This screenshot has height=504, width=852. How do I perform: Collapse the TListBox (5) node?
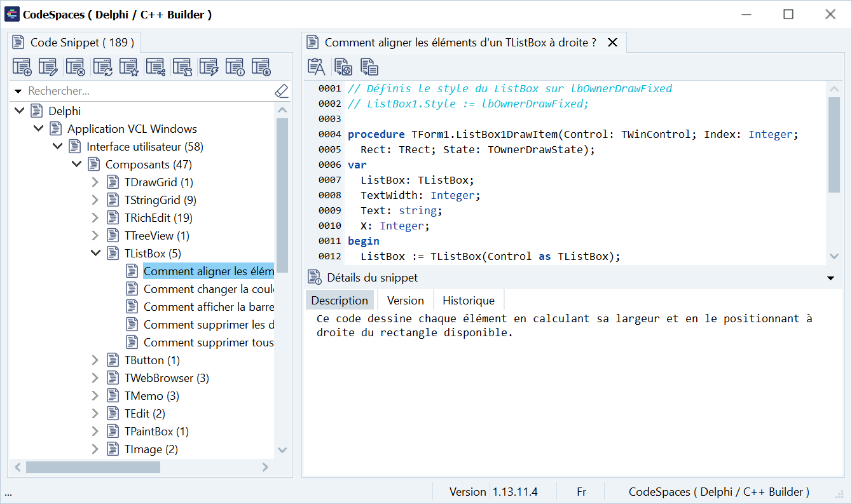[95, 254]
